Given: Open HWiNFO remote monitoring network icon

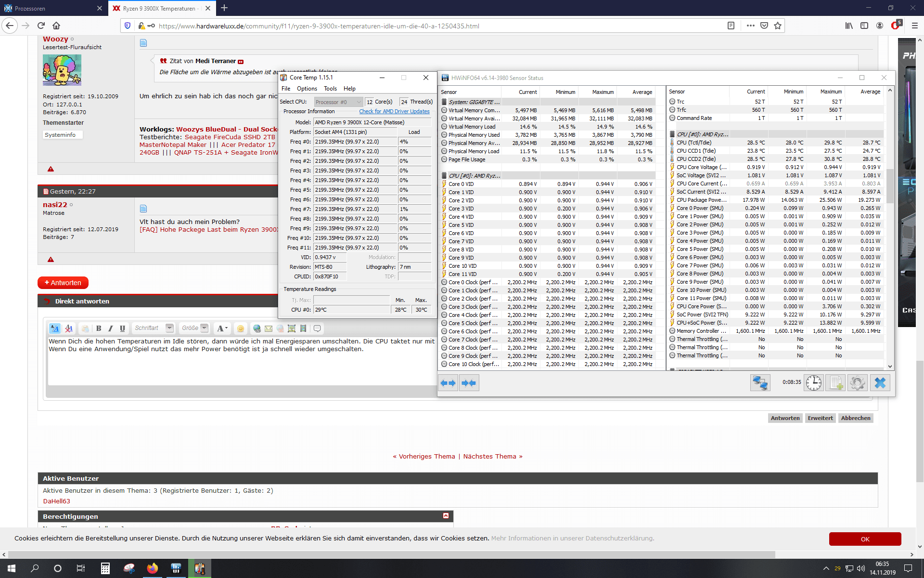Looking at the screenshot, I should (760, 383).
